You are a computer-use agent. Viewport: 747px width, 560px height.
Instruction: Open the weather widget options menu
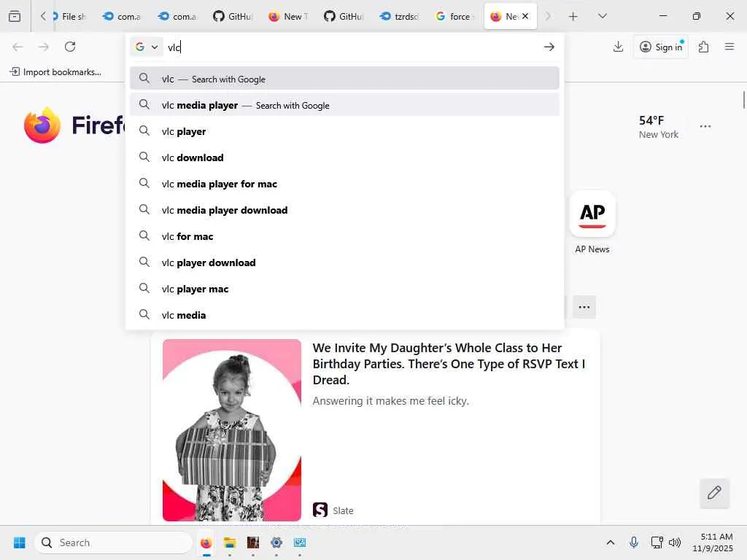(705, 126)
